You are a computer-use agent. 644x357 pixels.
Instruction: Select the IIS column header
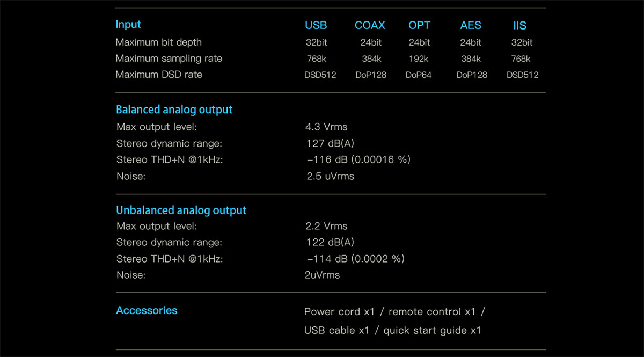coord(519,25)
